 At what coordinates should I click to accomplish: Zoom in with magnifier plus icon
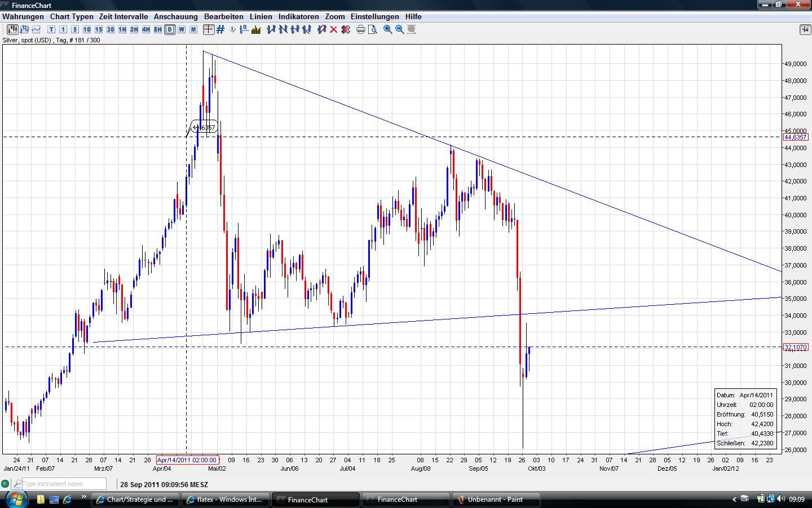388,29
